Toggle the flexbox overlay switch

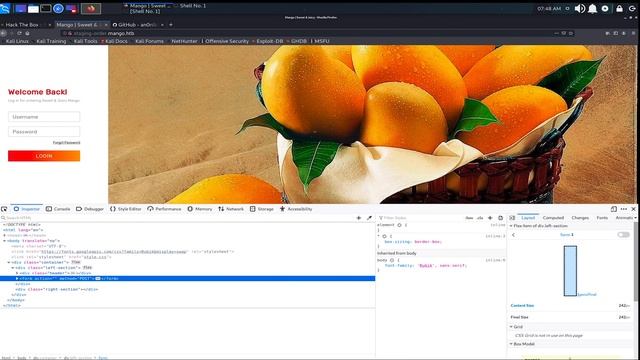(623, 235)
